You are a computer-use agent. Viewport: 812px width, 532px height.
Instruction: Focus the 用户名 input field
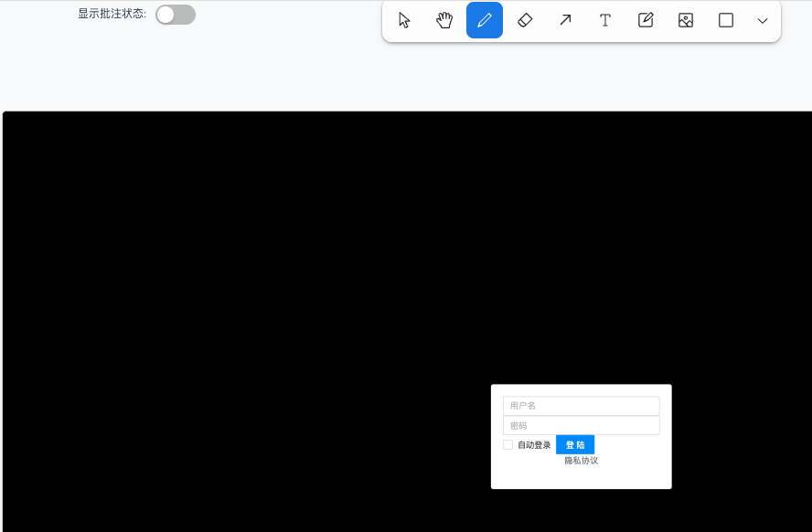581,405
